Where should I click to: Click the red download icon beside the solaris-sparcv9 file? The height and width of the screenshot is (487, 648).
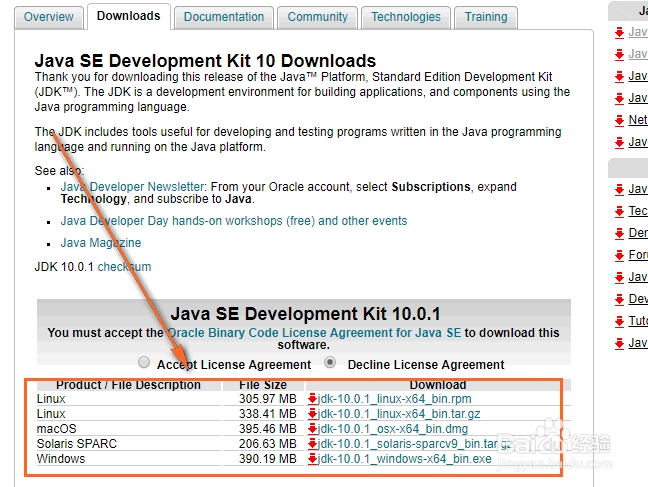(x=312, y=444)
